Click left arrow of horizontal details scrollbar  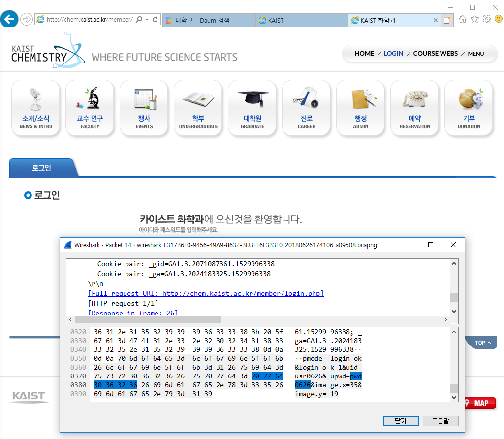[x=71, y=320]
